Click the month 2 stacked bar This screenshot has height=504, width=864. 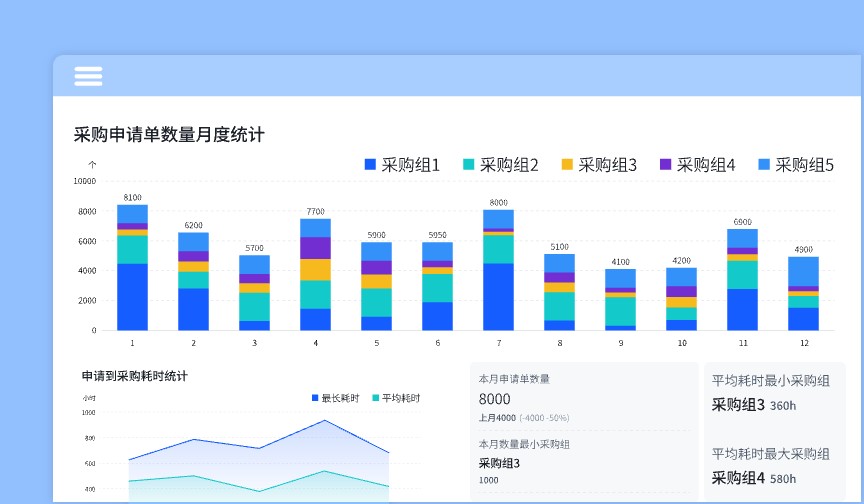tap(193, 281)
